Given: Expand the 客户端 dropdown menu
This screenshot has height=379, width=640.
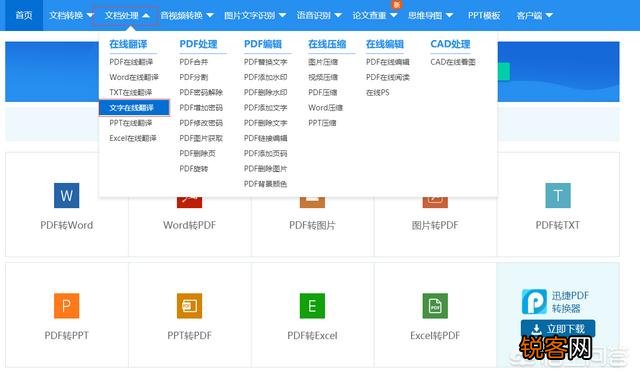Looking at the screenshot, I should [534, 16].
